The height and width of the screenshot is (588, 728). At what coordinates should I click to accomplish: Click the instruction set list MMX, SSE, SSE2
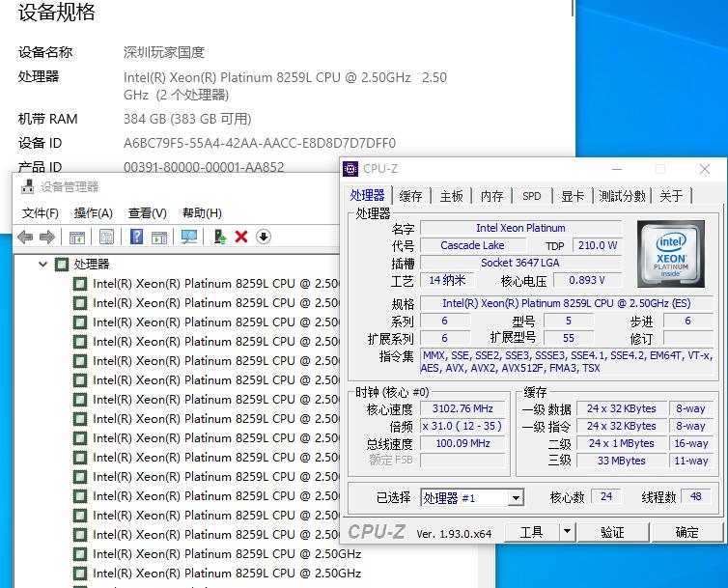click(567, 362)
